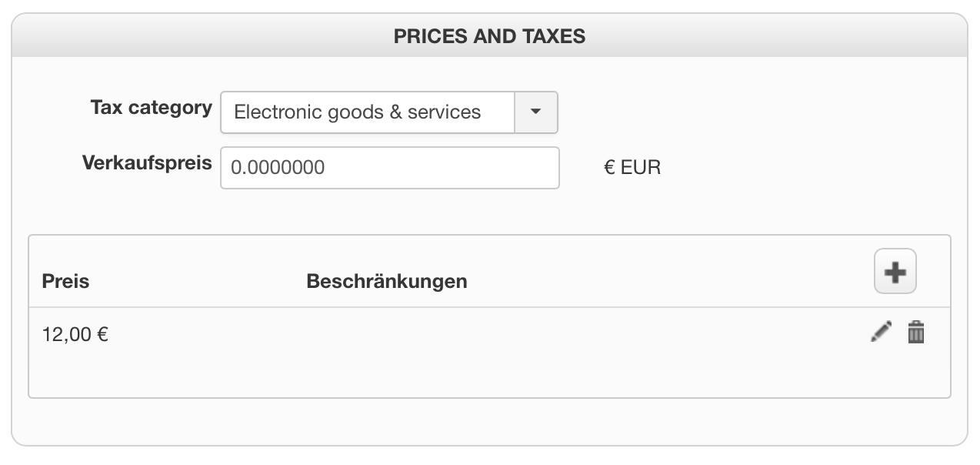Click the grey header bar right of the title
The image size is (980, 465).
(769, 36)
